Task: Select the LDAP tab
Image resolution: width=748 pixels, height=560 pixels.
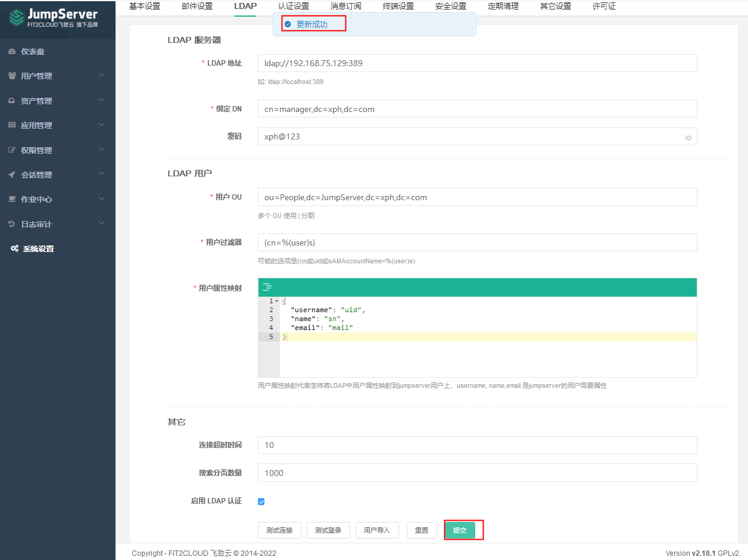Action: 245,7
